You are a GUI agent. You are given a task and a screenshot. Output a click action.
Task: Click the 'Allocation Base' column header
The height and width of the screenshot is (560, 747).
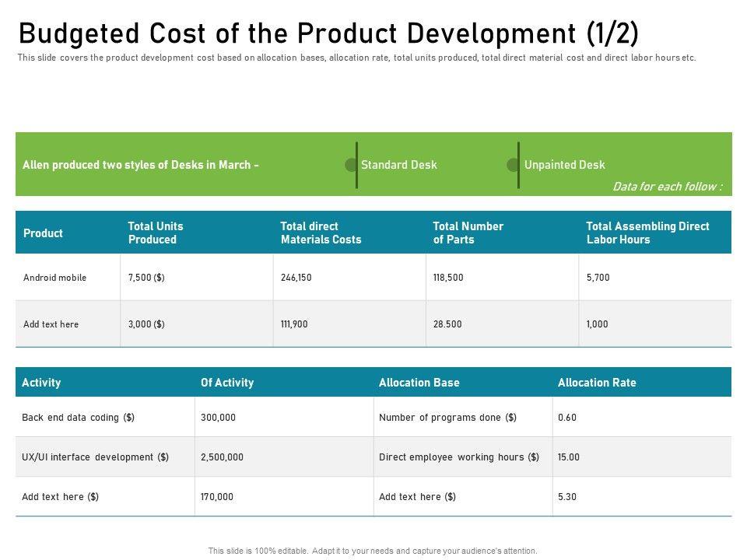[x=419, y=383]
